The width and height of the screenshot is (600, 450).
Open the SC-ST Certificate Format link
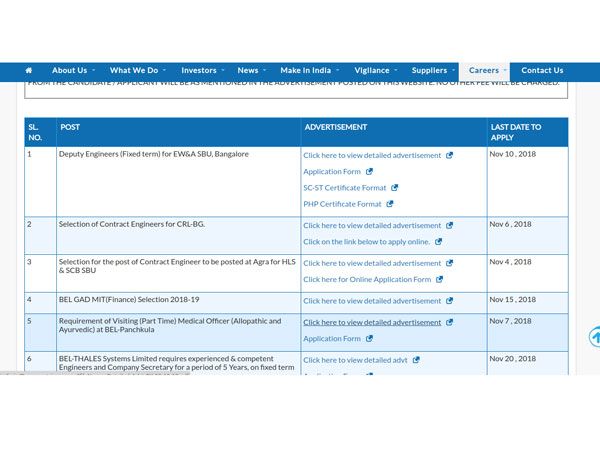tap(345, 188)
